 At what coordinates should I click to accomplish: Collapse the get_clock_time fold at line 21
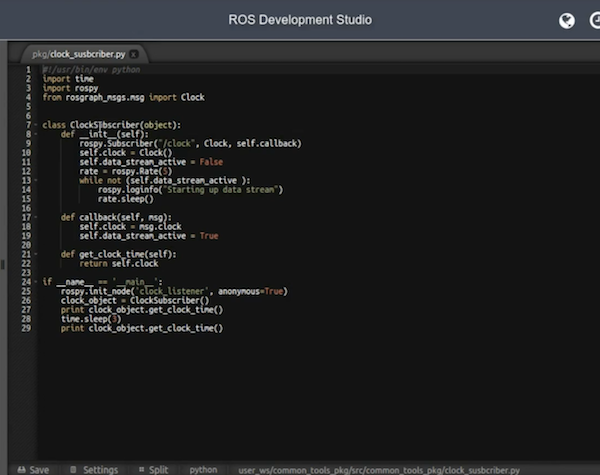click(36, 254)
